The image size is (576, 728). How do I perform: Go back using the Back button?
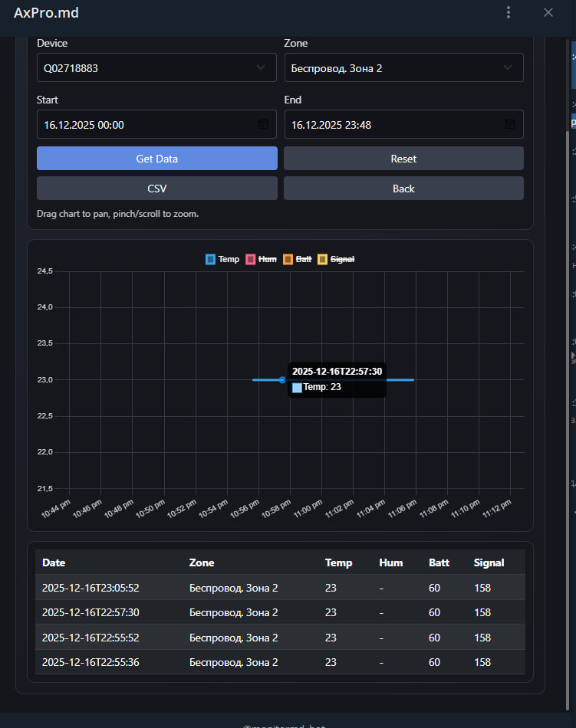(403, 189)
